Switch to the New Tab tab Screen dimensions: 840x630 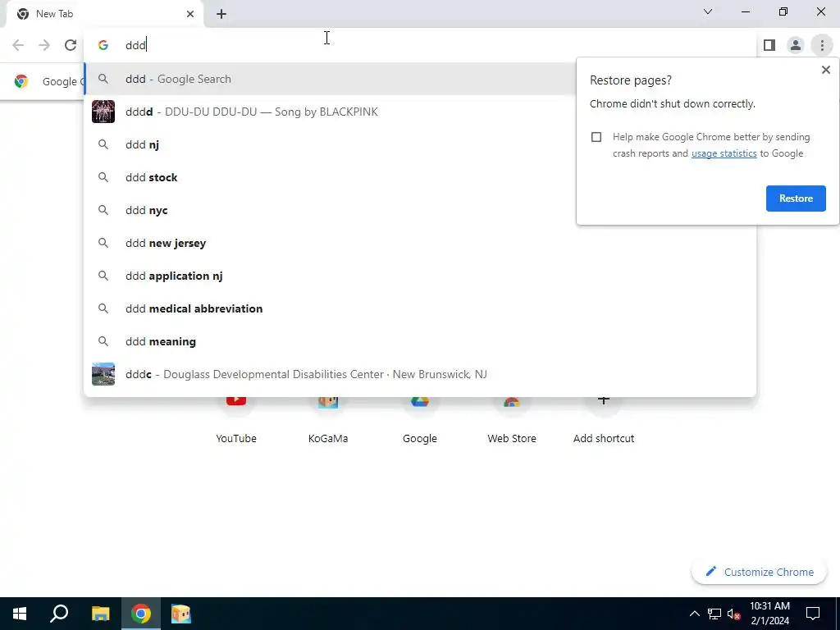[104, 15]
